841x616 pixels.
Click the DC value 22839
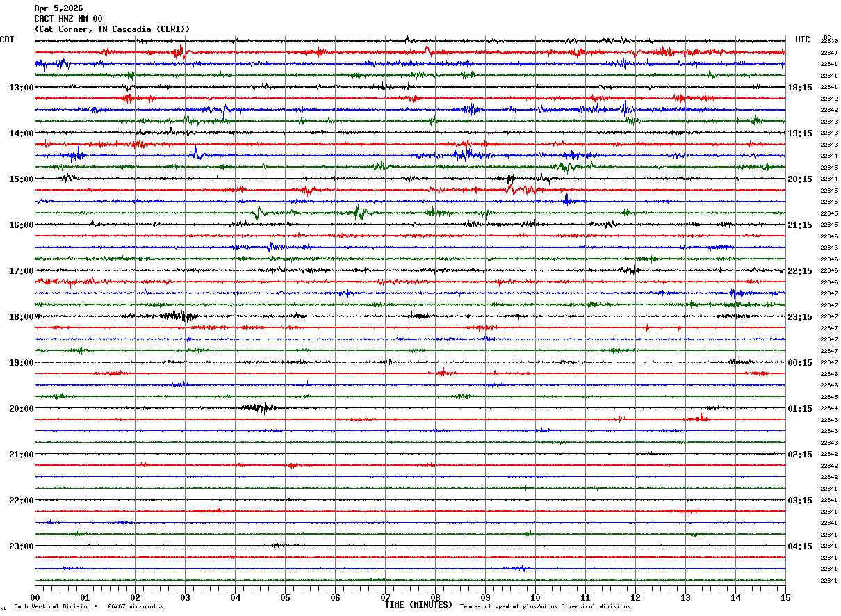[x=829, y=42]
